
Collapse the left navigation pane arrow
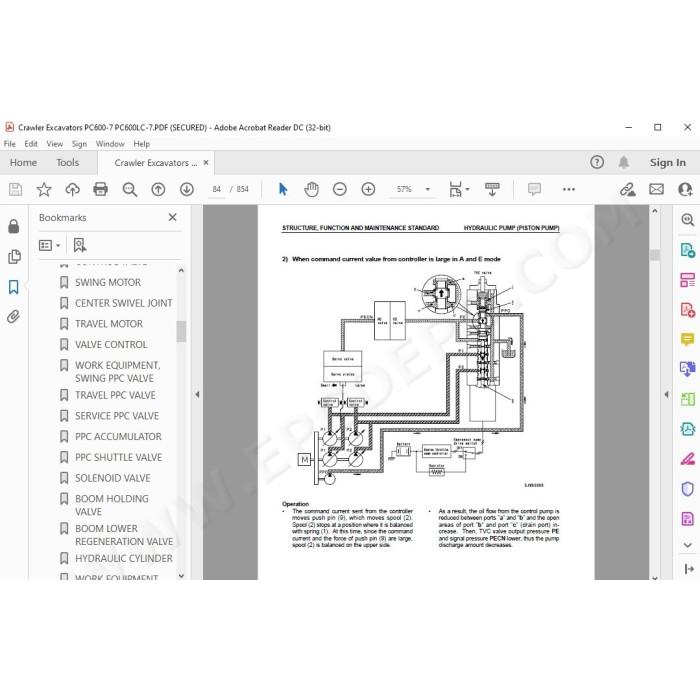click(197, 394)
